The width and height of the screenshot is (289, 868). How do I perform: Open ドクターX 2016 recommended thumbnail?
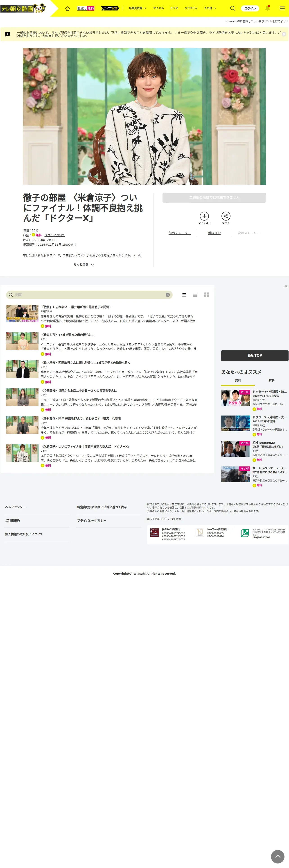click(235, 424)
